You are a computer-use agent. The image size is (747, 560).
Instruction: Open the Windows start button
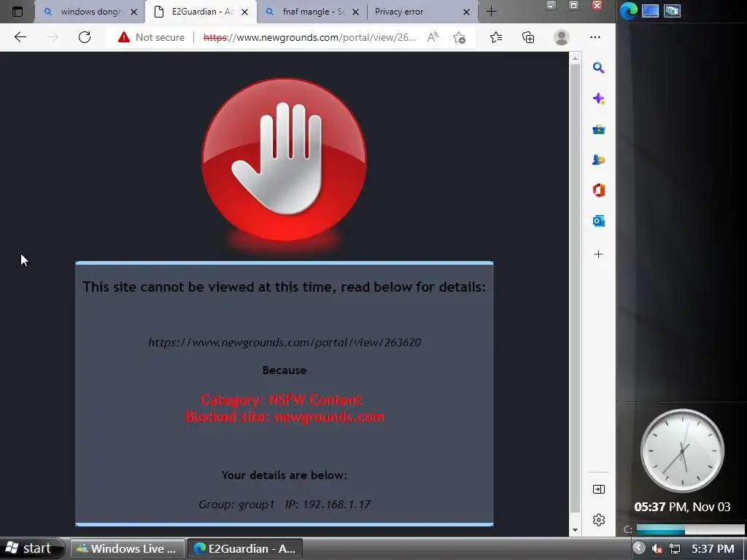(31, 548)
